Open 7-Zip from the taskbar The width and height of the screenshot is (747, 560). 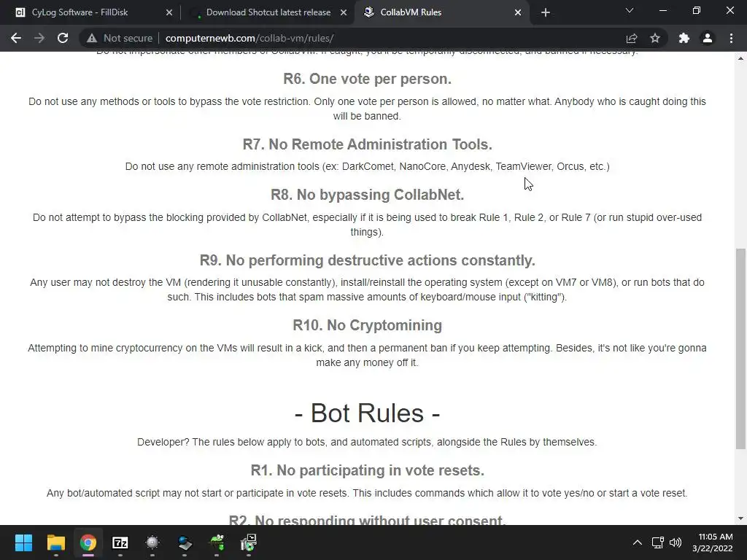pyautogui.click(x=120, y=542)
